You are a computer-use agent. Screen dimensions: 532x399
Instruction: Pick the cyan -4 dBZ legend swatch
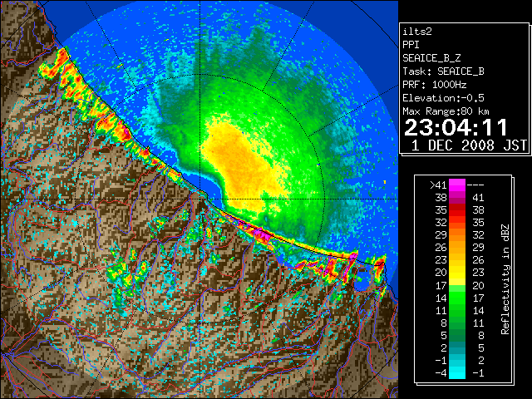[x=457, y=373]
